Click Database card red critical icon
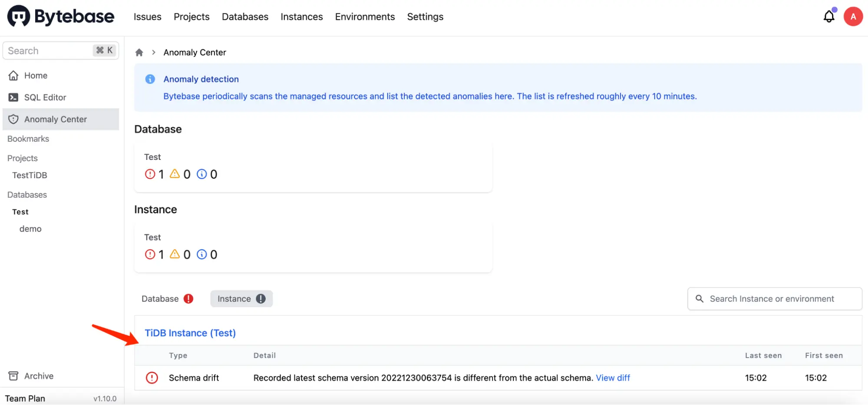 [150, 174]
